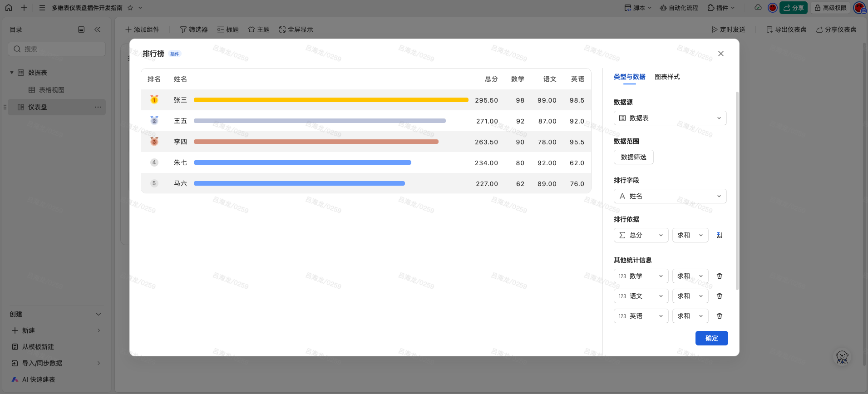Click the 数据筛选 button
The width and height of the screenshot is (868, 394).
click(633, 157)
